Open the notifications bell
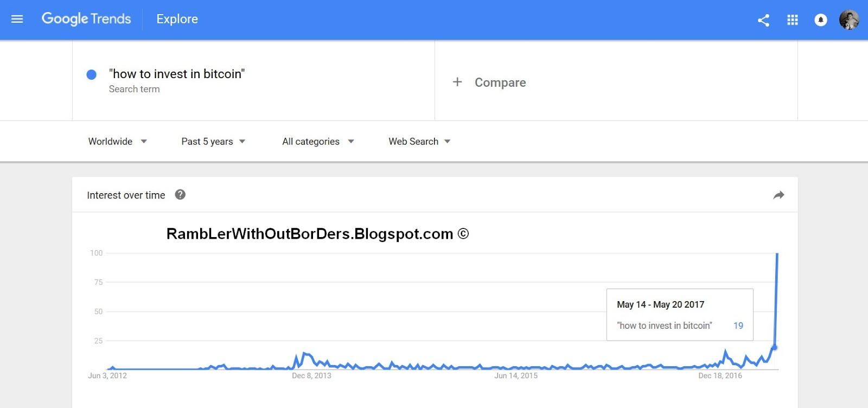 coord(821,20)
